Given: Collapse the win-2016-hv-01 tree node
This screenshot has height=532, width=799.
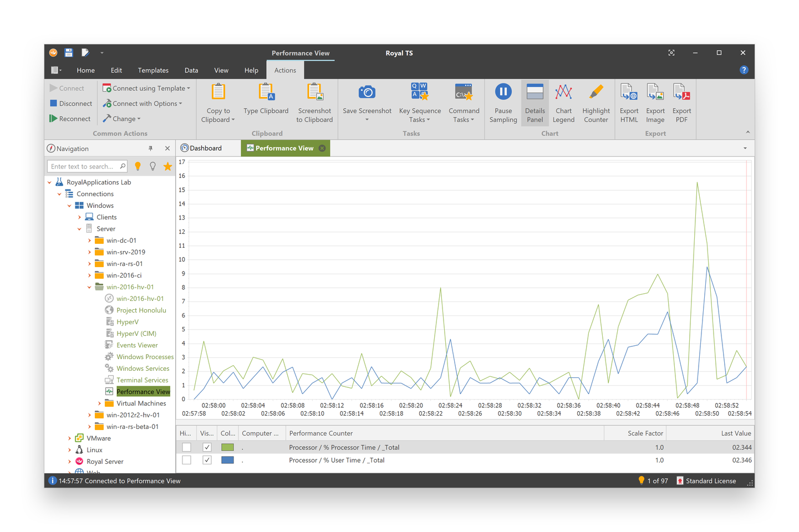Looking at the screenshot, I should (x=89, y=287).
